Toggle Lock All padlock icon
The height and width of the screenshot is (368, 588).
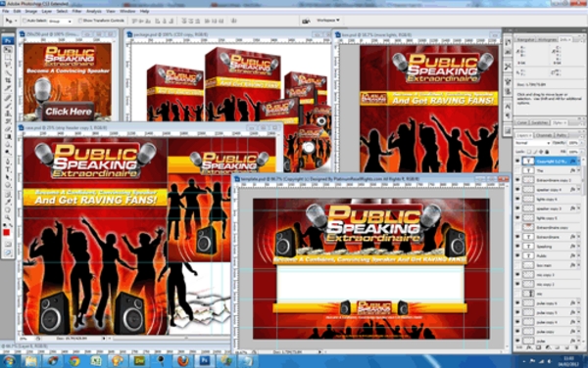[547, 152]
